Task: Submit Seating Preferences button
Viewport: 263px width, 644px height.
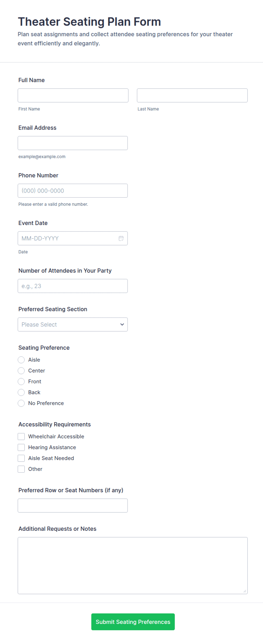Action: 133,622
